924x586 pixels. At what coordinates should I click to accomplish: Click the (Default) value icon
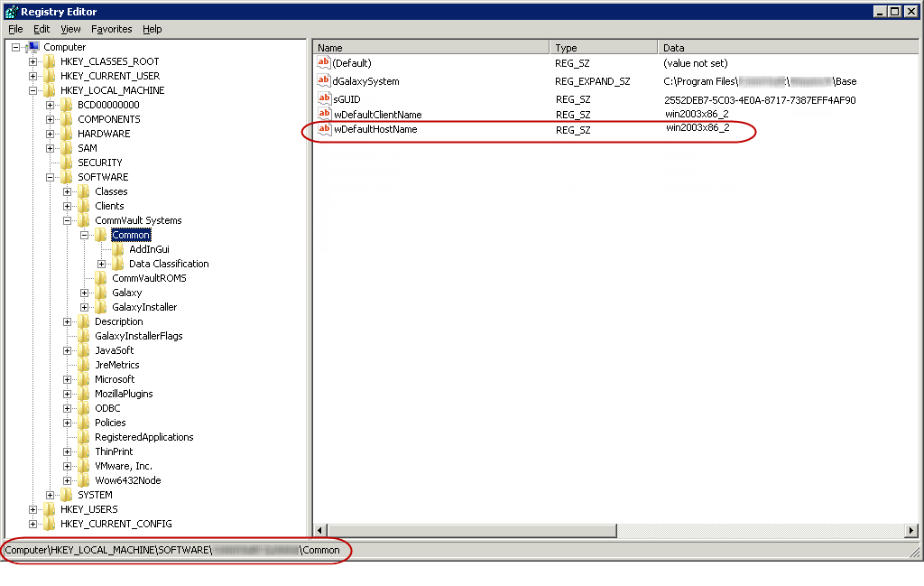(x=324, y=62)
